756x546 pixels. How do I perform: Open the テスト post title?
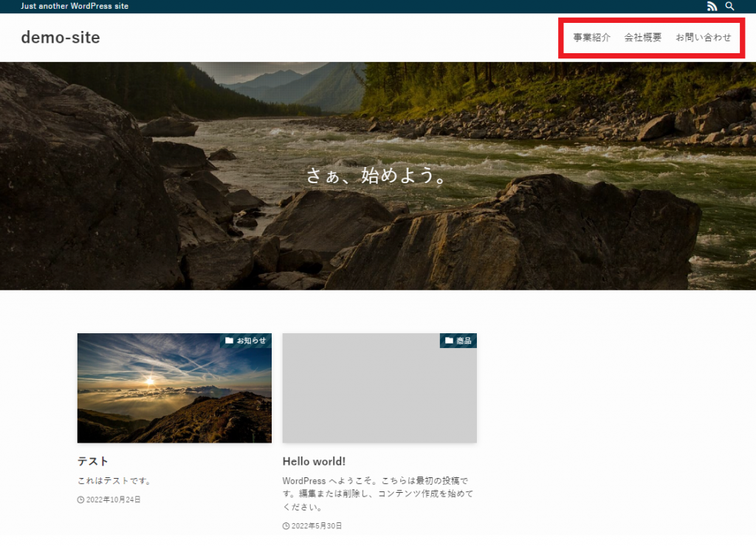[x=92, y=461]
